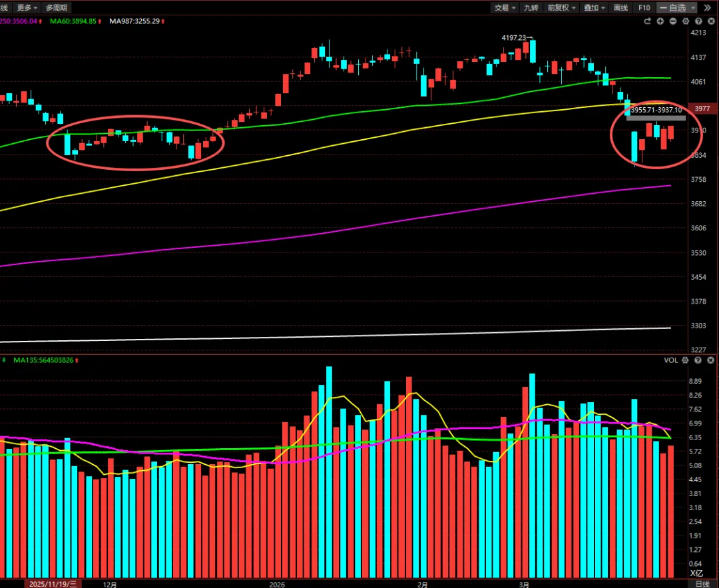Switch to 多周期 multi-period view
This screenshot has width=719, height=588.
[57, 8]
